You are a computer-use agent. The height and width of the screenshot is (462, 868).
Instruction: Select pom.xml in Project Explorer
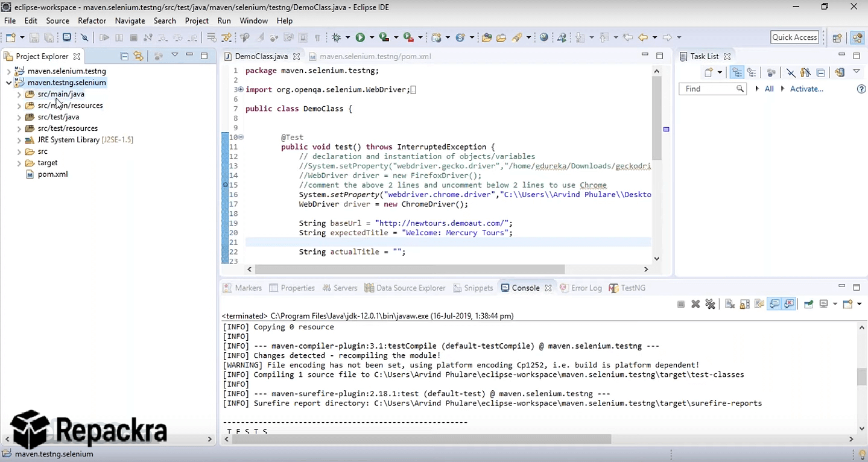tap(52, 174)
